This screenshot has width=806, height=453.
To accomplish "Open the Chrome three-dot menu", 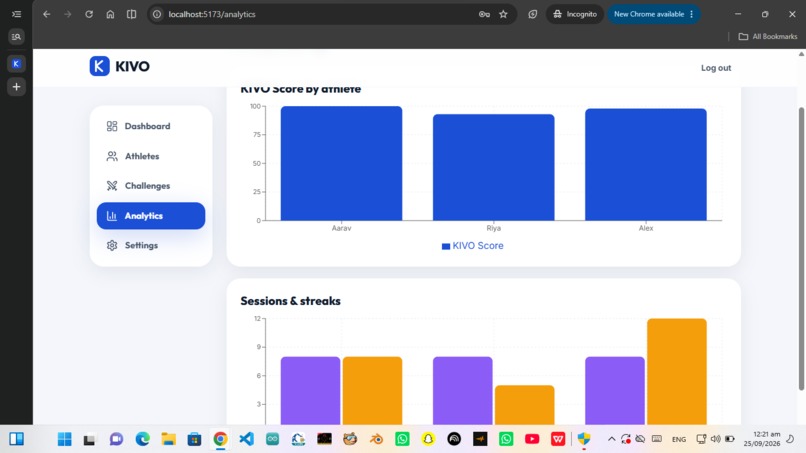I will (692, 14).
